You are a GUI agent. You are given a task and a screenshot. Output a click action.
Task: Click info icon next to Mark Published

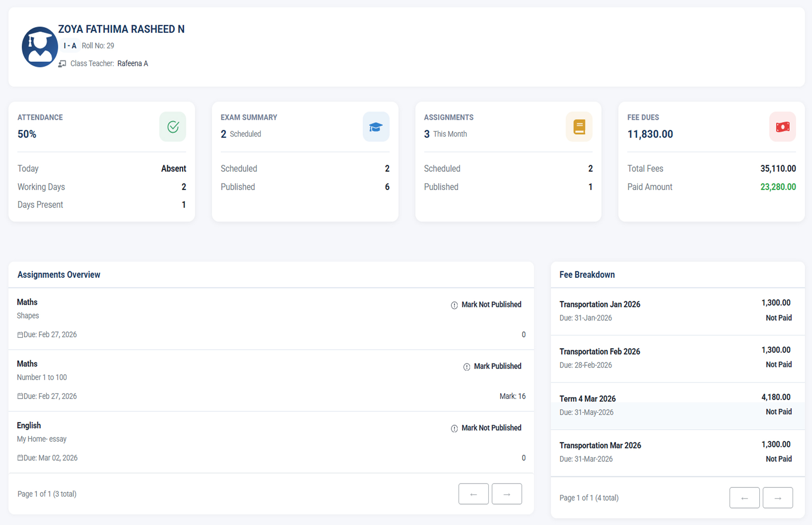pyautogui.click(x=467, y=367)
